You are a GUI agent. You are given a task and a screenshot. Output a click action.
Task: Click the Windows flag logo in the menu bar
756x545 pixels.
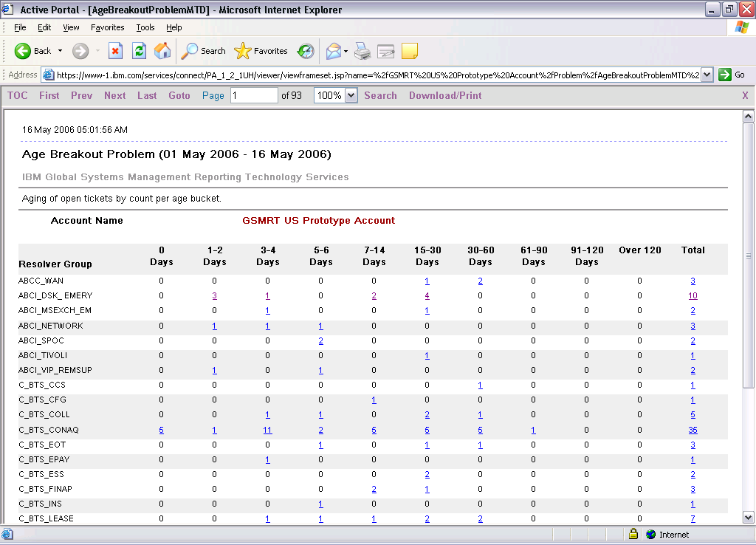click(741, 27)
